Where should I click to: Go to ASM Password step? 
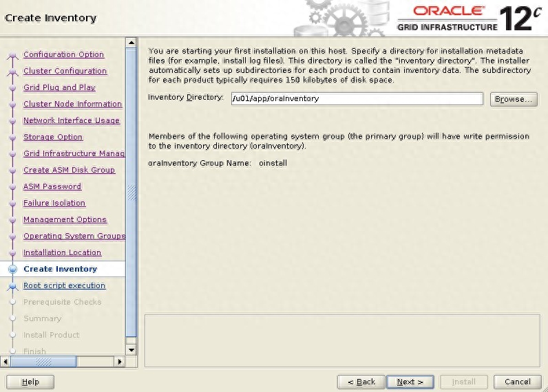[x=52, y=186]
